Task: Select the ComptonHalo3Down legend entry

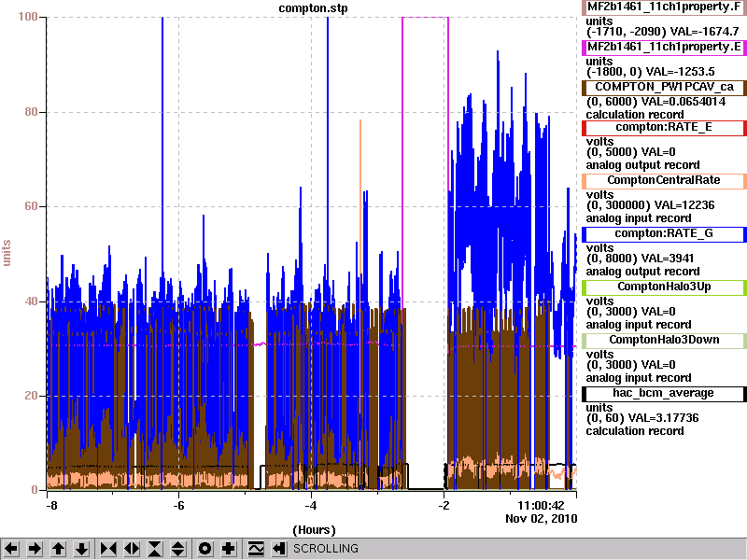Action: point(664,340)
